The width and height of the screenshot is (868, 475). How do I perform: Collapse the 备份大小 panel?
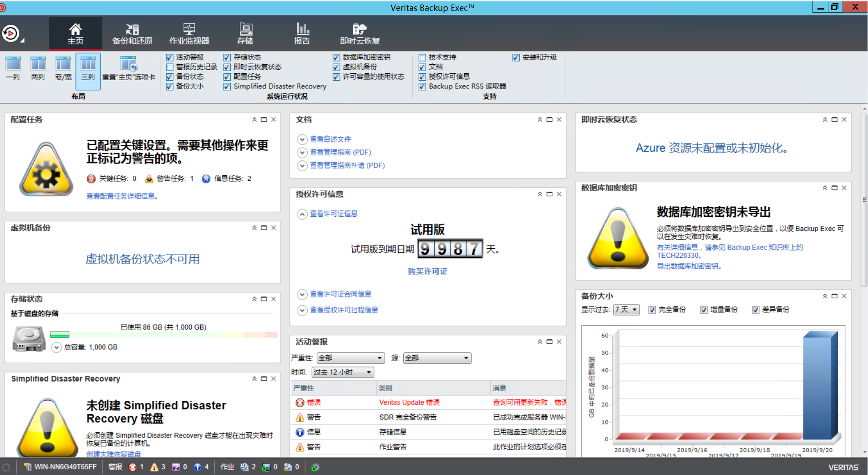[x=825, y=296]
